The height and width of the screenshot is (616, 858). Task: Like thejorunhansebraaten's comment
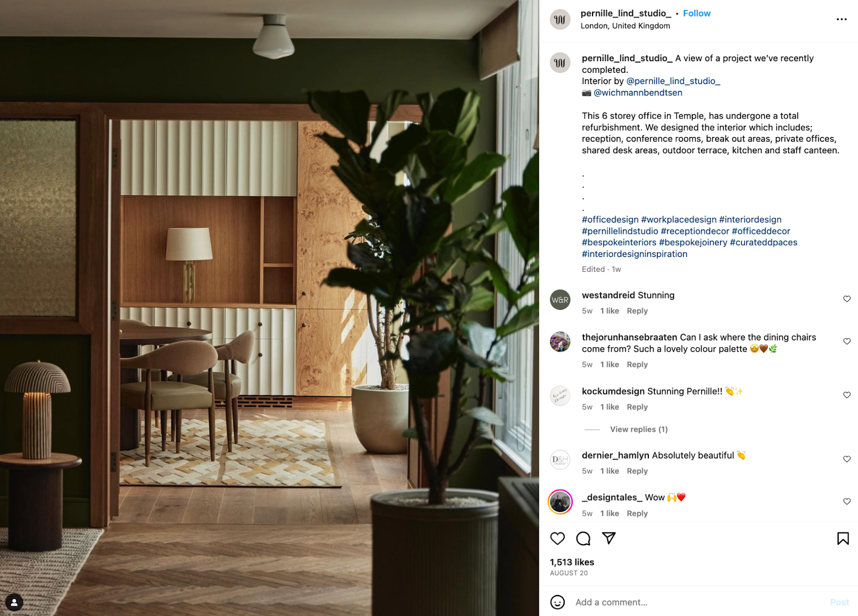tap(847, 342)
